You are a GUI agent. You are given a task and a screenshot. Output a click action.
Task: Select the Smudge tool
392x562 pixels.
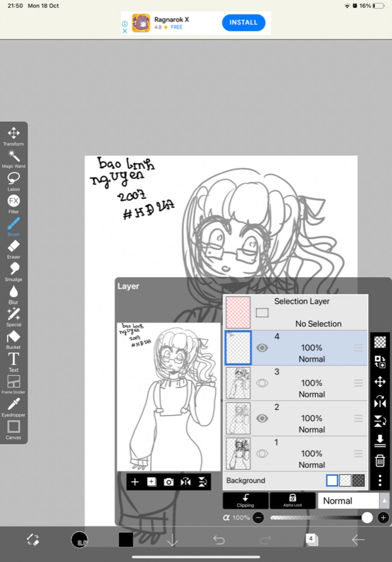[x=13, y=272]
